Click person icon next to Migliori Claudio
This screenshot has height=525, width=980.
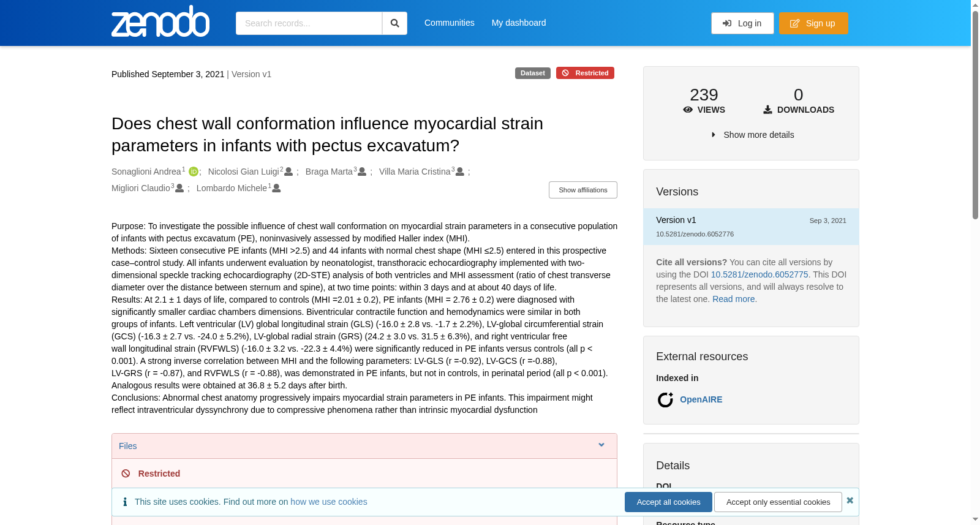pos(179,189)
